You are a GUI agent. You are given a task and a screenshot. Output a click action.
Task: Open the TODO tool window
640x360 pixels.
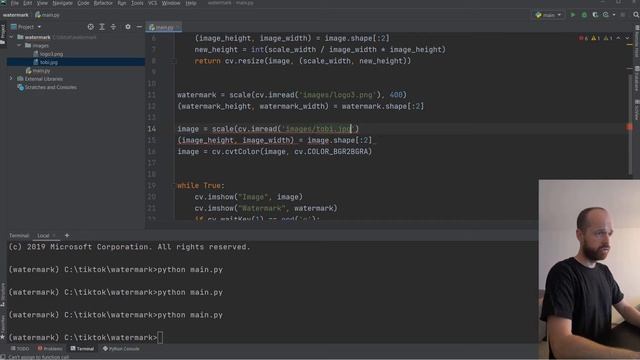(x=20, y=349)
